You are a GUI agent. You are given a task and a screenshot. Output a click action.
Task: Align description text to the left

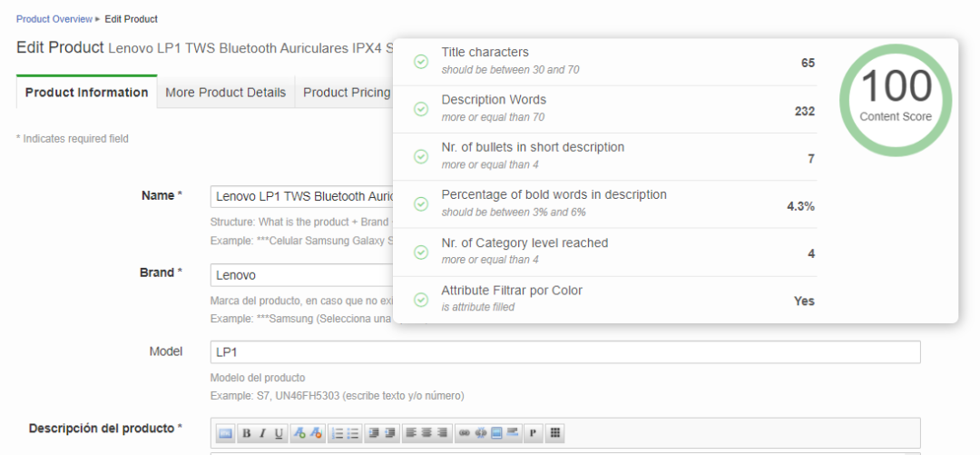pos(411,434)
